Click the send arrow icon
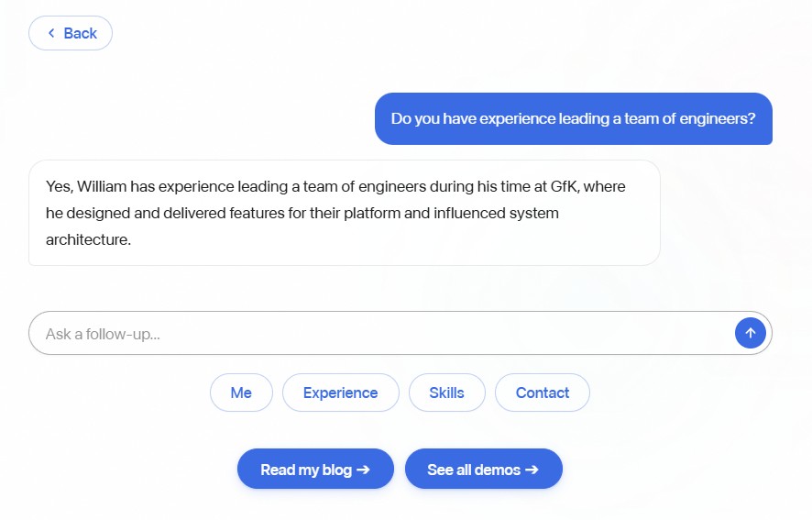812x520 pixels. click(750, 333)
